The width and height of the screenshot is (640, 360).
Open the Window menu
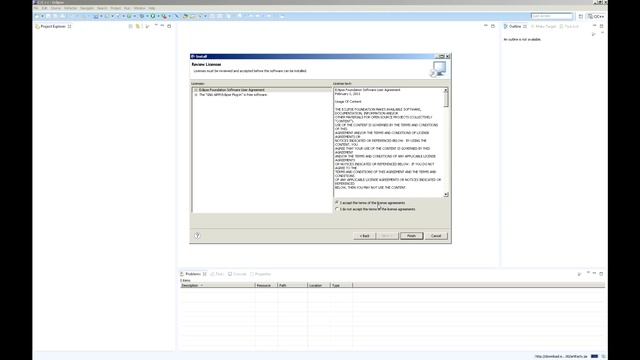tap(140, 8)
